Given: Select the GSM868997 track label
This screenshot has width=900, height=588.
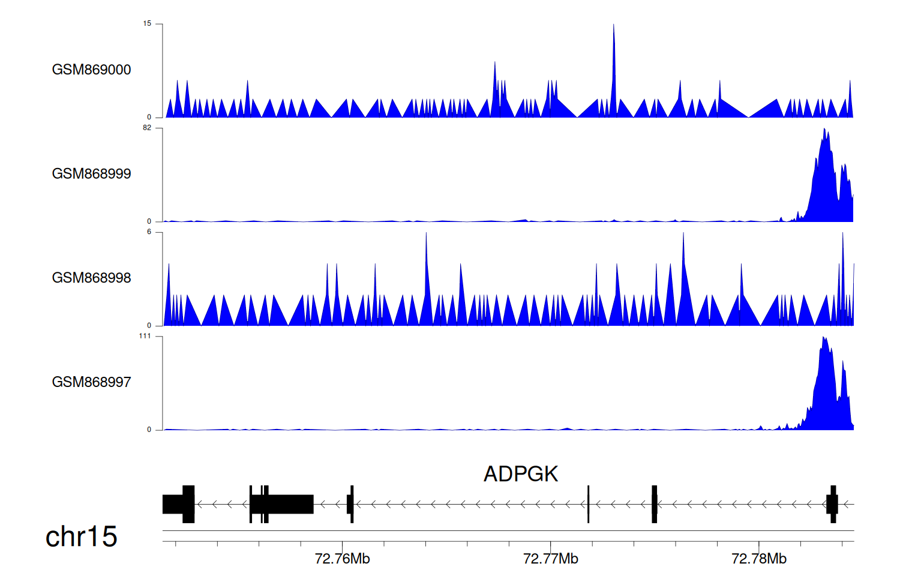Looking at the screenshot, I should 91,382.
